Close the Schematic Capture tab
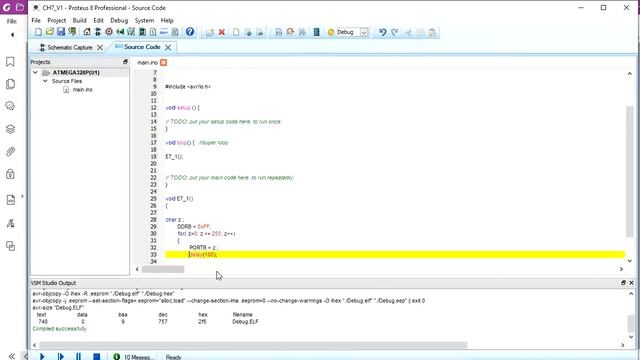Screen dimensions: 640x360 [x=100, y=47]
